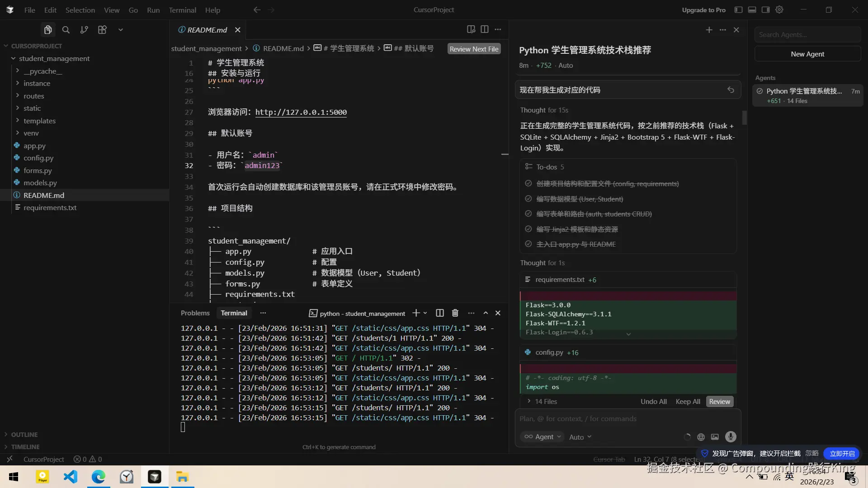The width and height of the screenshot is (868, 488).
Task: Toggle the bottom panel layout icon
Action: [x=752, y=9]
